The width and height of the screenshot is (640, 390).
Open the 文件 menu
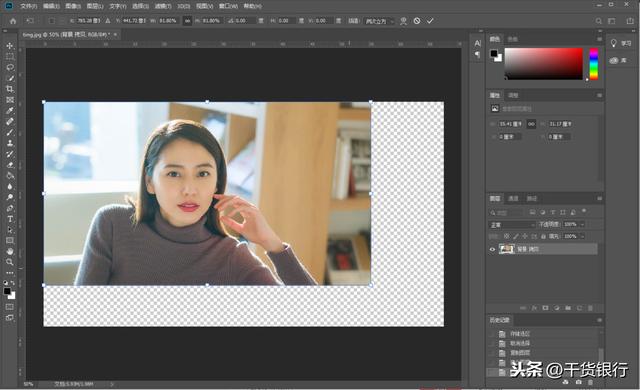28,6
